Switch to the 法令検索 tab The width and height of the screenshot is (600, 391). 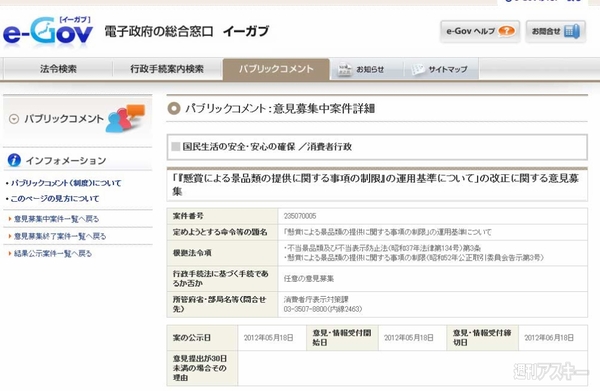(58, 69)
